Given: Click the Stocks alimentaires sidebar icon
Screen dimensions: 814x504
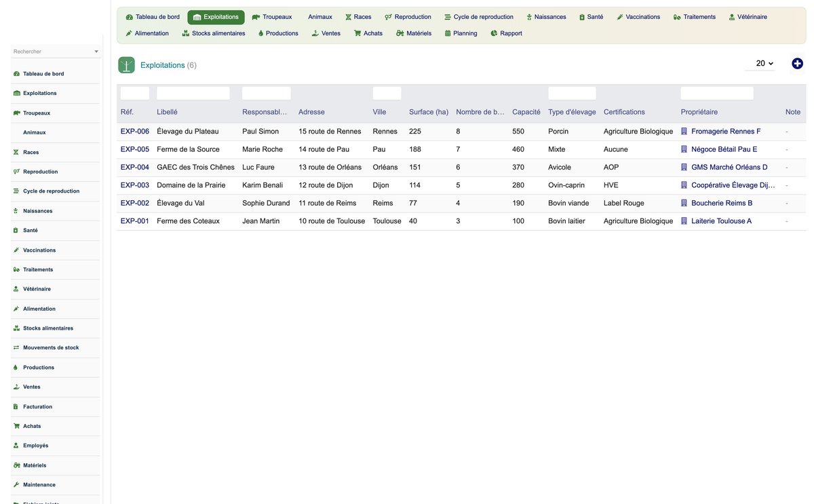Looking at the screenshot, I should (16, 328).
